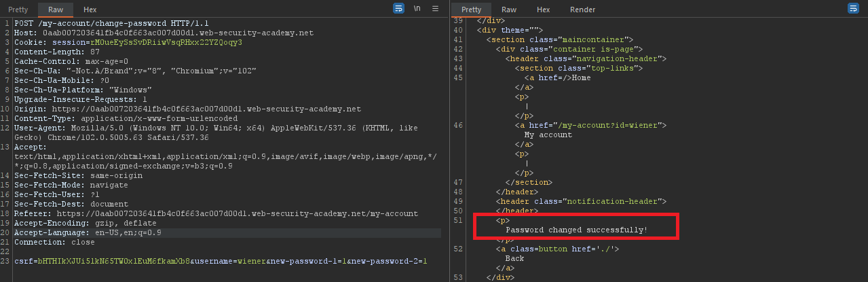
Task: Click the Upgrade-Insecure-Requests: 1 header
Action: click(x=81, y=99)
